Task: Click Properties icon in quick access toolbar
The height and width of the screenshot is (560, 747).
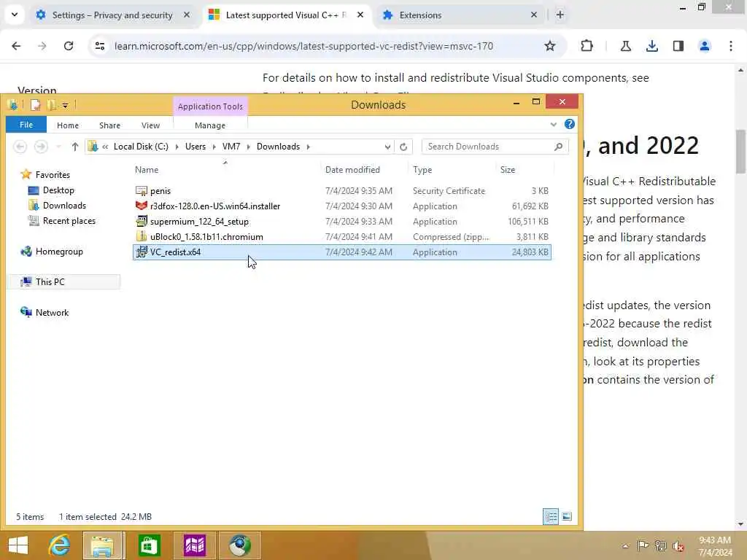Action: click(x=36, y=105)
